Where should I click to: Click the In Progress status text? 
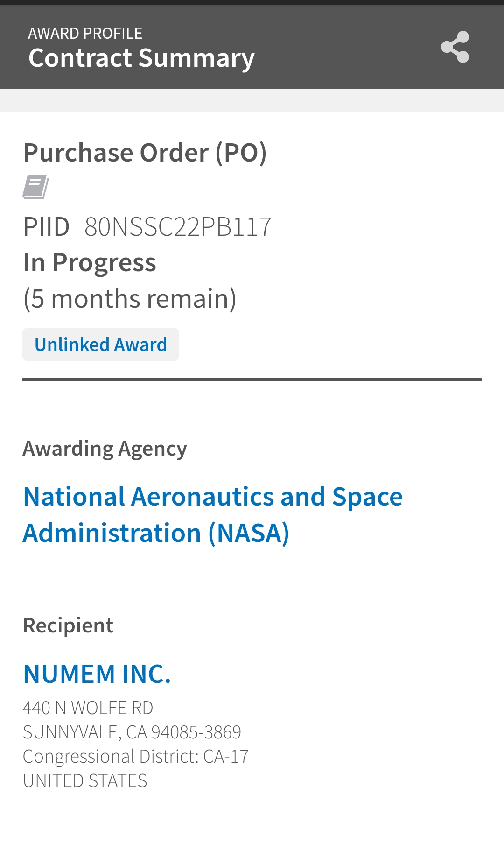point(90,263)
